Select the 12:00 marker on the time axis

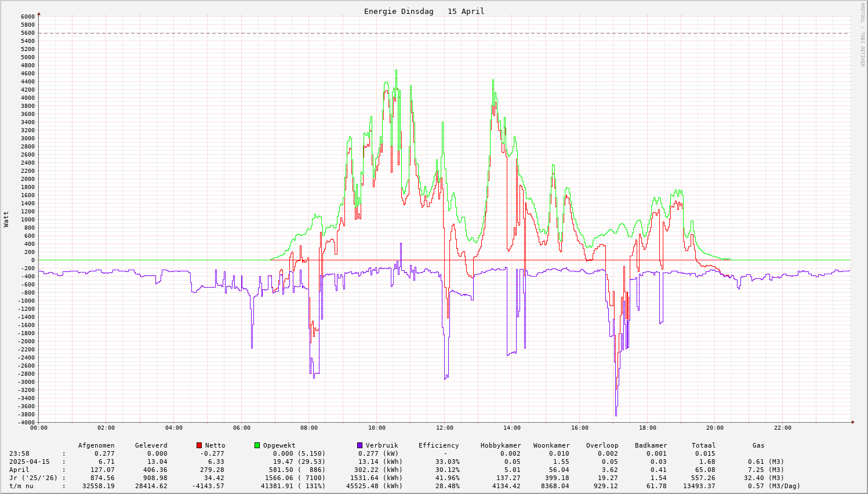[x=444, y=428]
